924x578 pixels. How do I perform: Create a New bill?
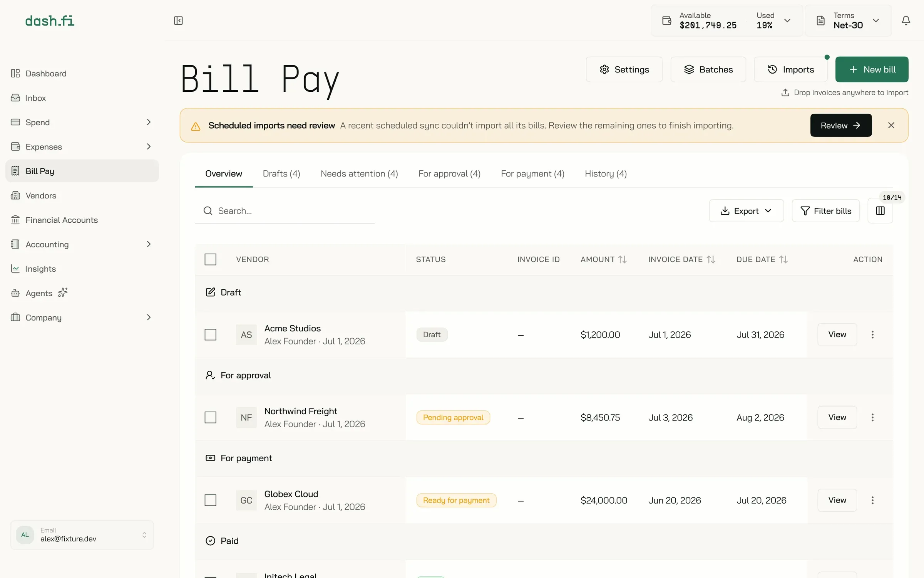tap(872, 69)
